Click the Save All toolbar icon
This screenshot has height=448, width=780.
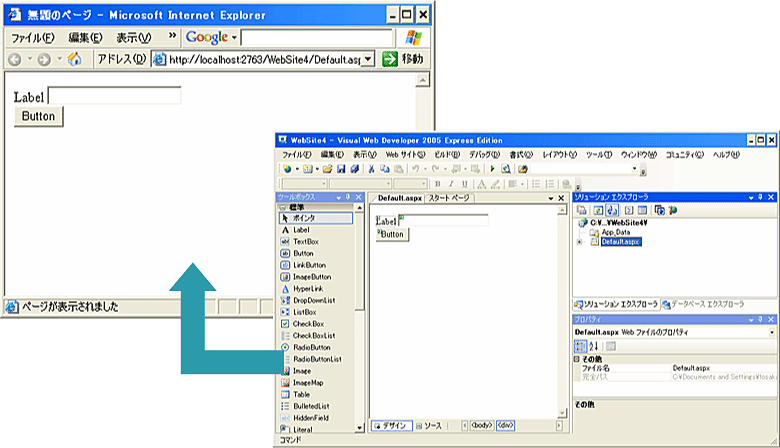(x=354, y=169)
